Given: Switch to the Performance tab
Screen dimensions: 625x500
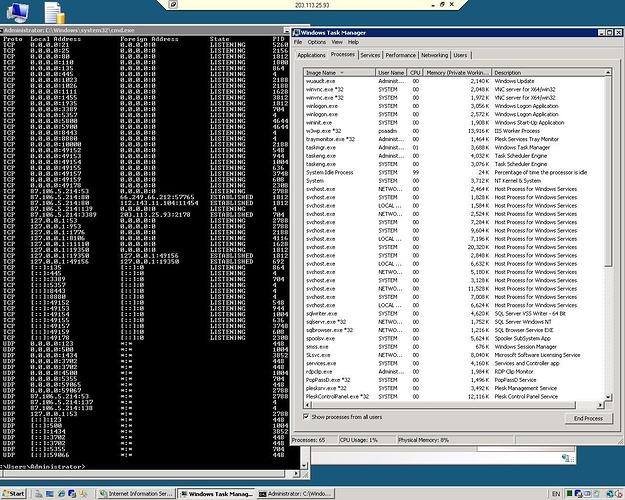Looking at the screenshot, I should click(401, 55).
